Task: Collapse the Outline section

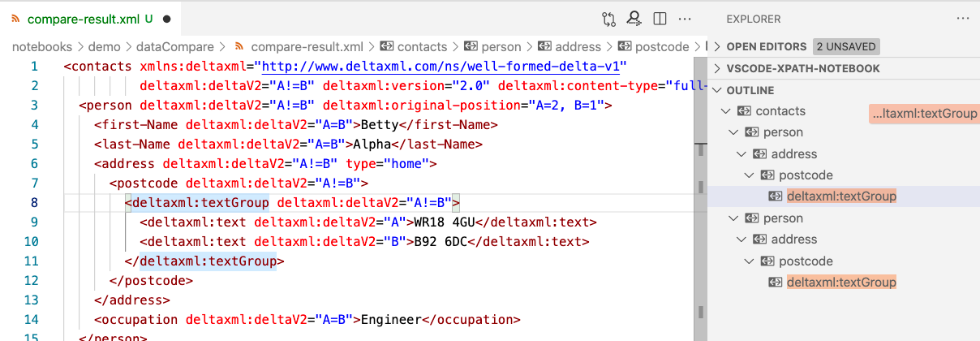Action: 716,90
